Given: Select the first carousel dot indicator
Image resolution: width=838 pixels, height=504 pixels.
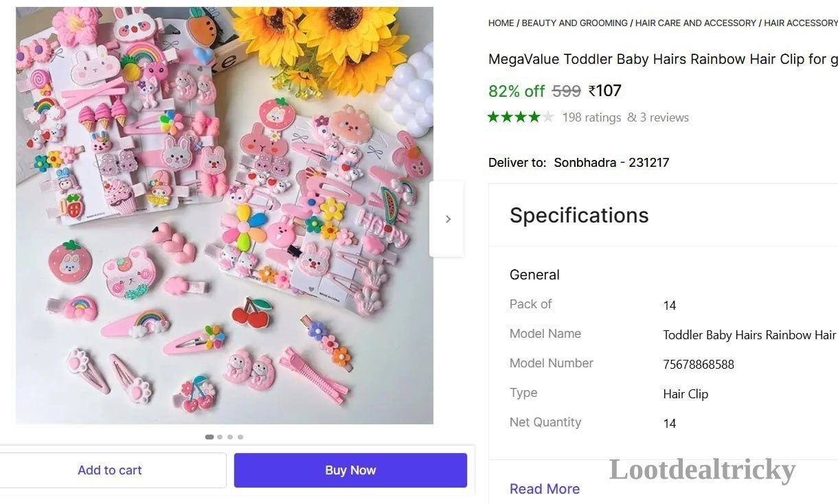Looking at the screenshot, I should (209, 437).
